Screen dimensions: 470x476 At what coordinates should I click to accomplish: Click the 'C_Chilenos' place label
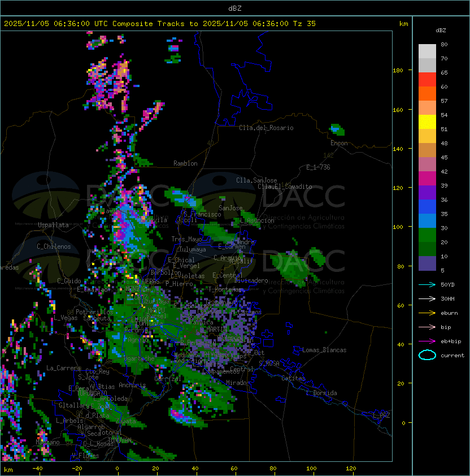54,246
